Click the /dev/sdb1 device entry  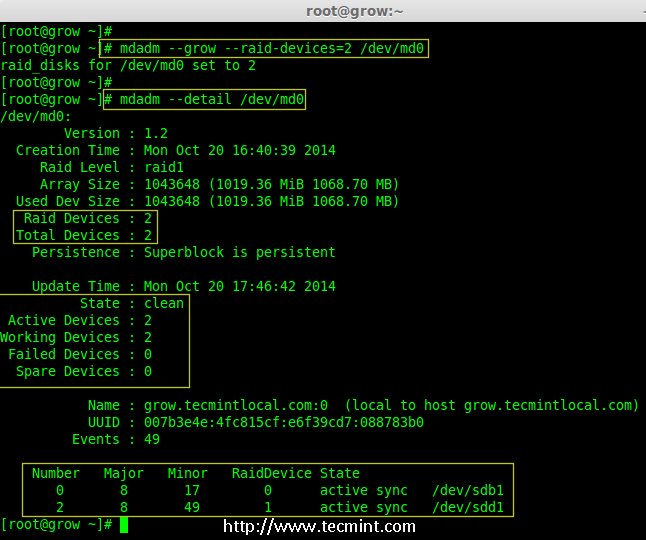coord(470,490)
